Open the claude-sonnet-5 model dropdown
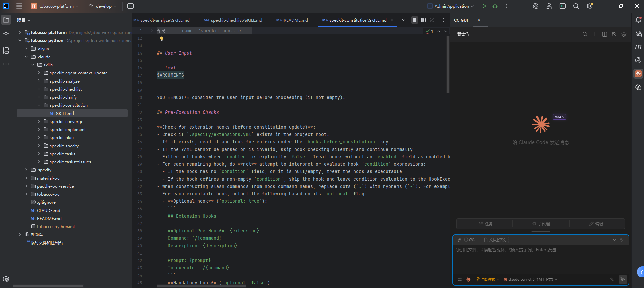This screenshot has width=644, height=288. pos(531,279)
